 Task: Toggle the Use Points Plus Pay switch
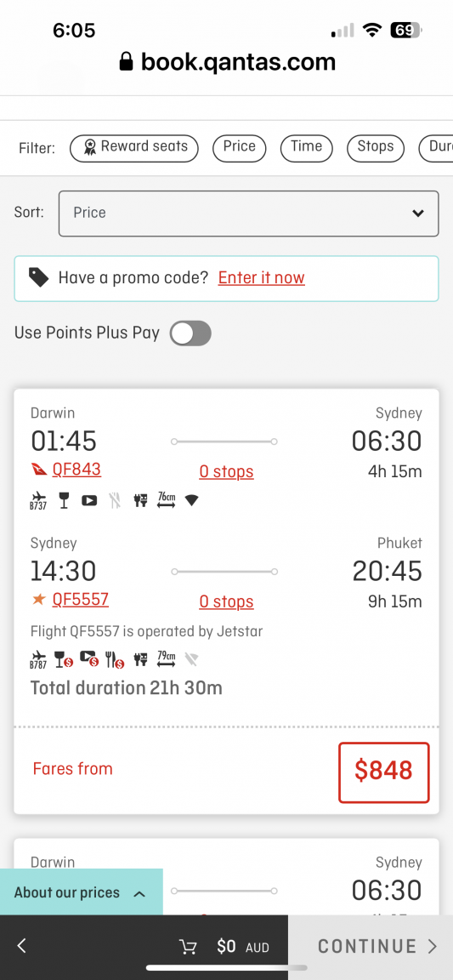(190, 333)
